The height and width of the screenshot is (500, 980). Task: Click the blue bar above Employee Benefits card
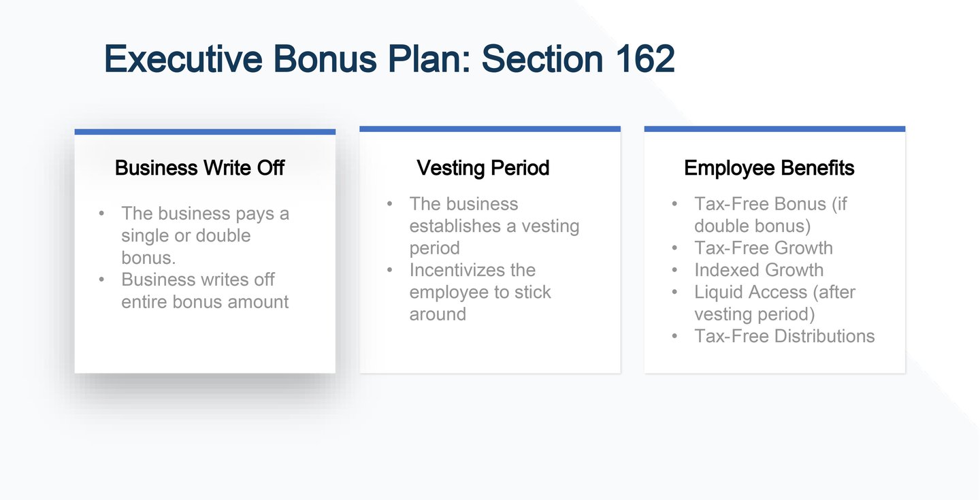coord(774,129)
